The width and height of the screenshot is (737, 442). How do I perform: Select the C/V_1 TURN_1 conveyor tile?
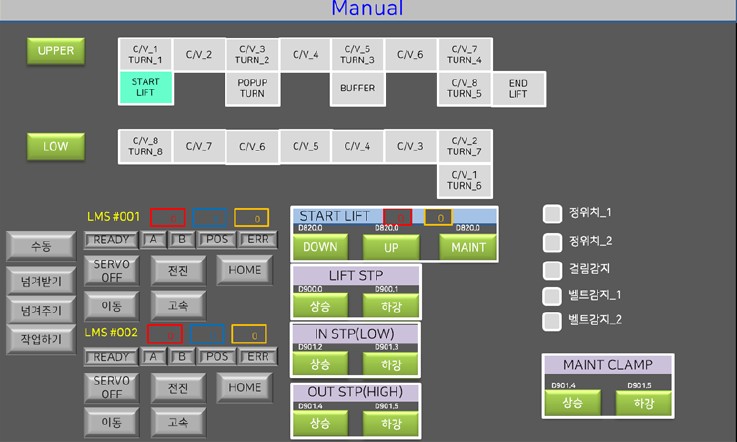[145, 55]
